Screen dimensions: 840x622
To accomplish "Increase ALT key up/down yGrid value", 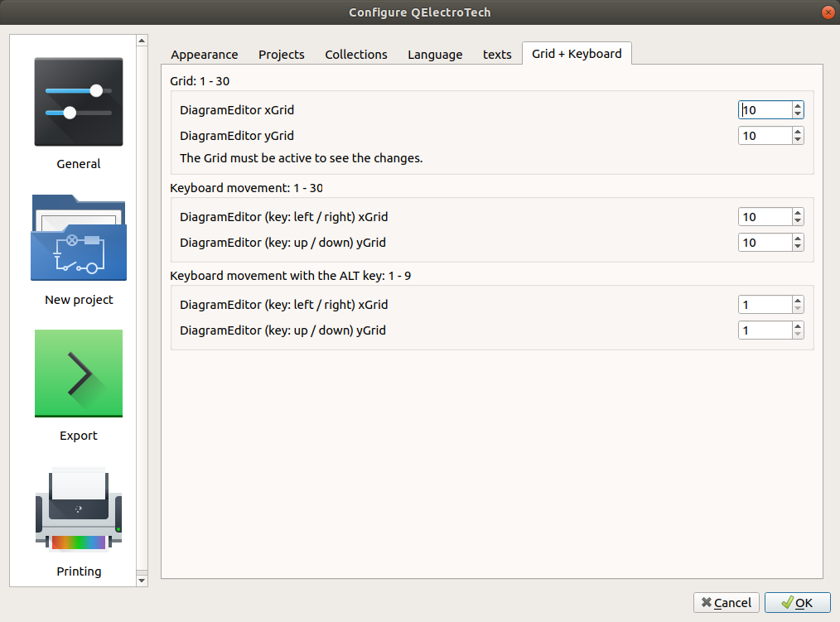I will [798, 326].
